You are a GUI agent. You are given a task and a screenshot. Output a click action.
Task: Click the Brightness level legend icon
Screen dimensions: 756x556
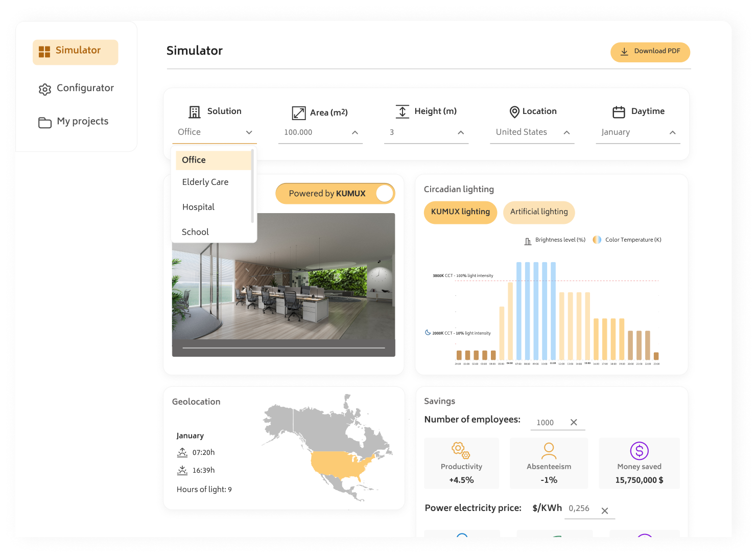point(528,241)
